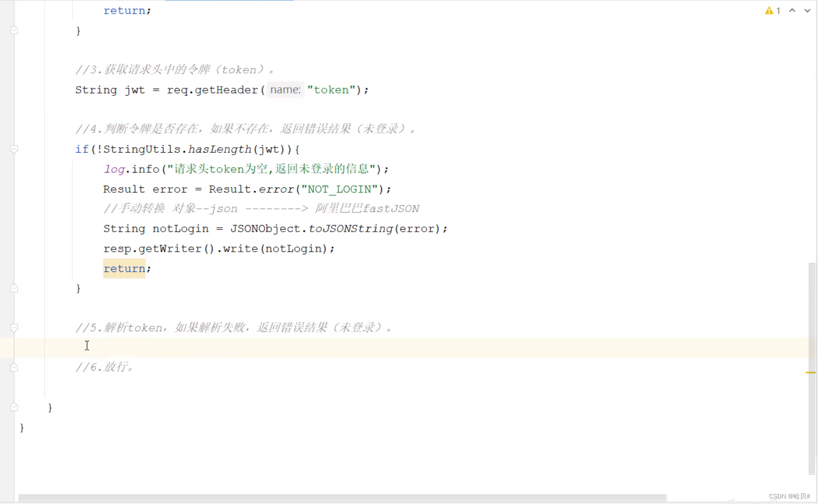
Task: Click the comment starting //5.解析token
Action: [x=234, y=328]
